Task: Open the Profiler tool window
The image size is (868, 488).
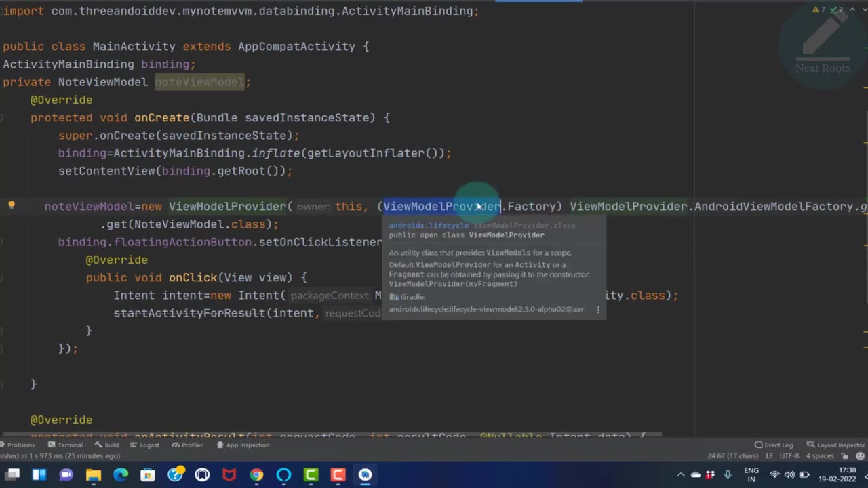Action: (187, 445)
